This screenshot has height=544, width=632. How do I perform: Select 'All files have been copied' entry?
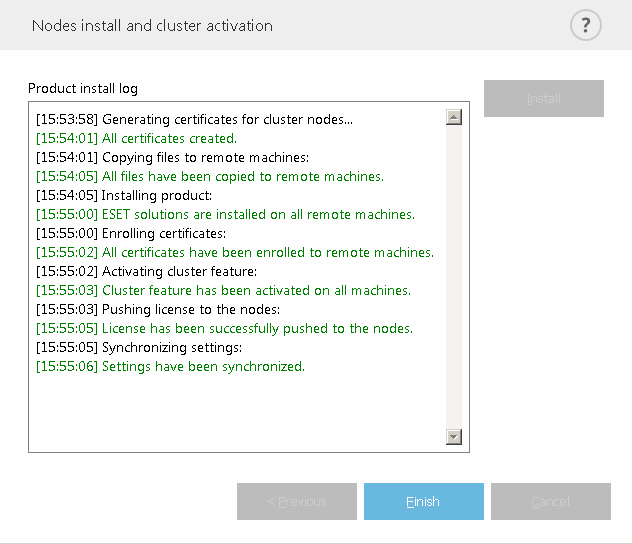click(x=209, y=177)
